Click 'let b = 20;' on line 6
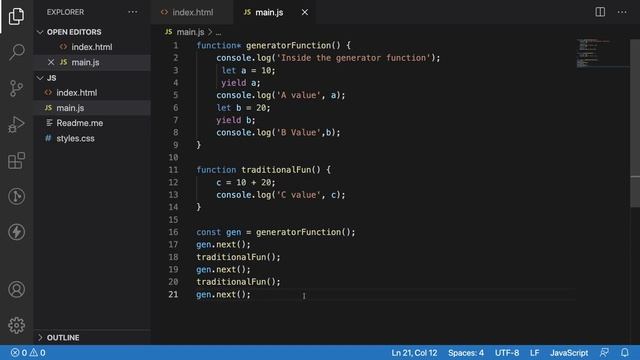This screenshot has width=640, height=360. point(243,108)
